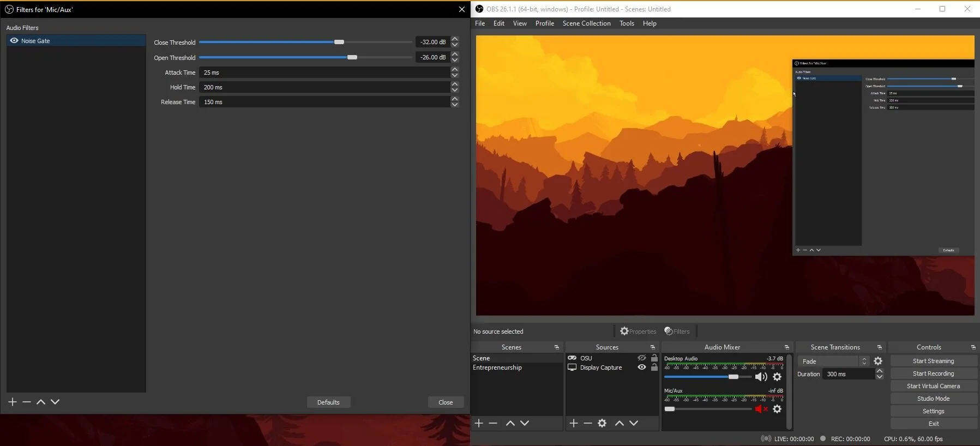The image size is (980, 446).
Task: Increase Open Threshold with up arrow
Action: click(x=455, y=55)
